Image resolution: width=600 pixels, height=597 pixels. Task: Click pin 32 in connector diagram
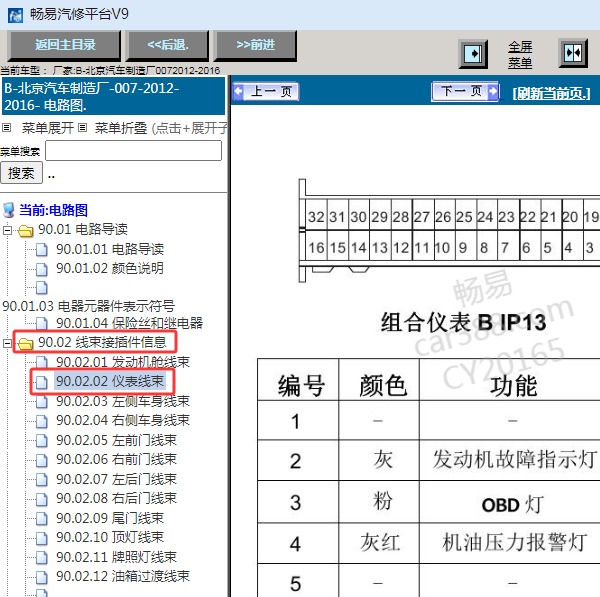(x=316, y=217)
